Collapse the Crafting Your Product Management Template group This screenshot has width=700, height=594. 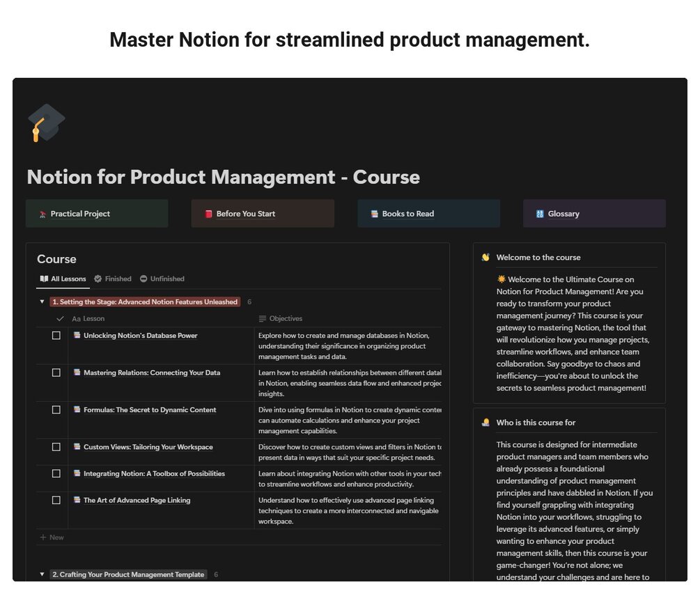pos(42,575)
